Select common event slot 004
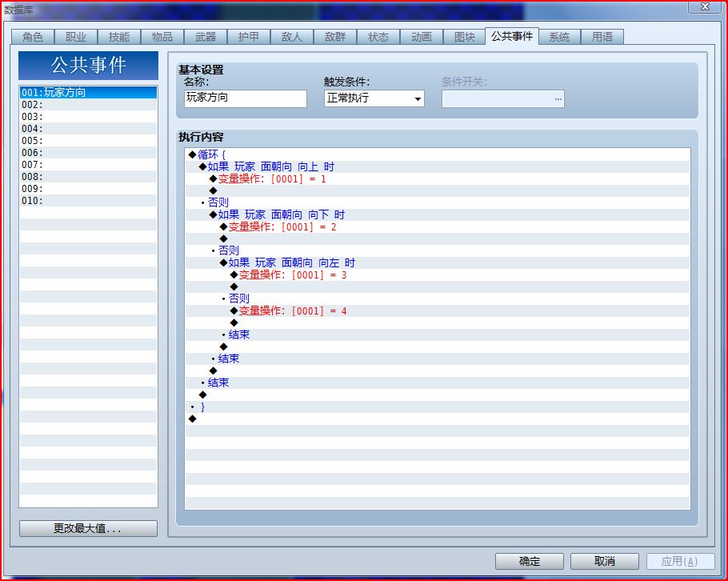 click(88, 129)
